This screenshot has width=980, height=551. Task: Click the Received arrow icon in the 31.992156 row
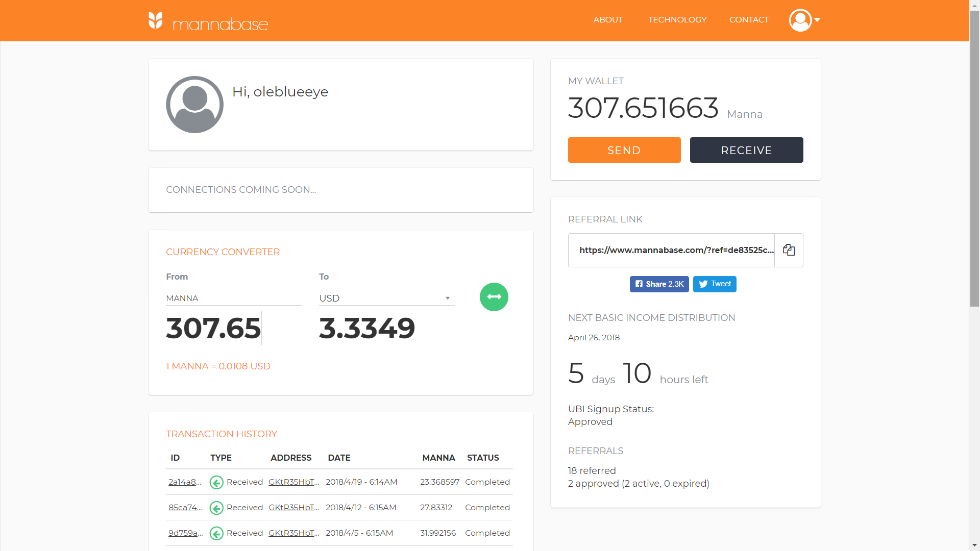click(216, 533)
